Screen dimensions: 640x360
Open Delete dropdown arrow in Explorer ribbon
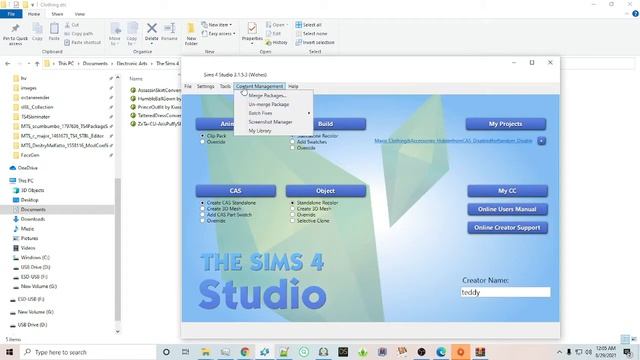(x=151, y=43)
